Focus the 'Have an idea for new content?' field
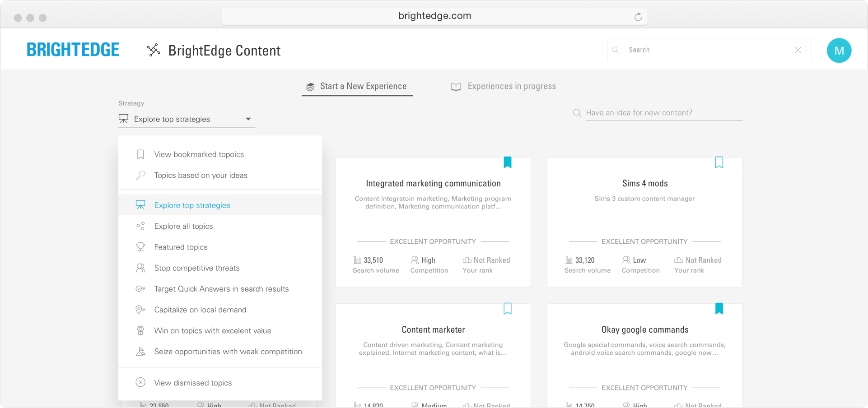The height and width of the screenshot is (408, 868). [663, 113]
